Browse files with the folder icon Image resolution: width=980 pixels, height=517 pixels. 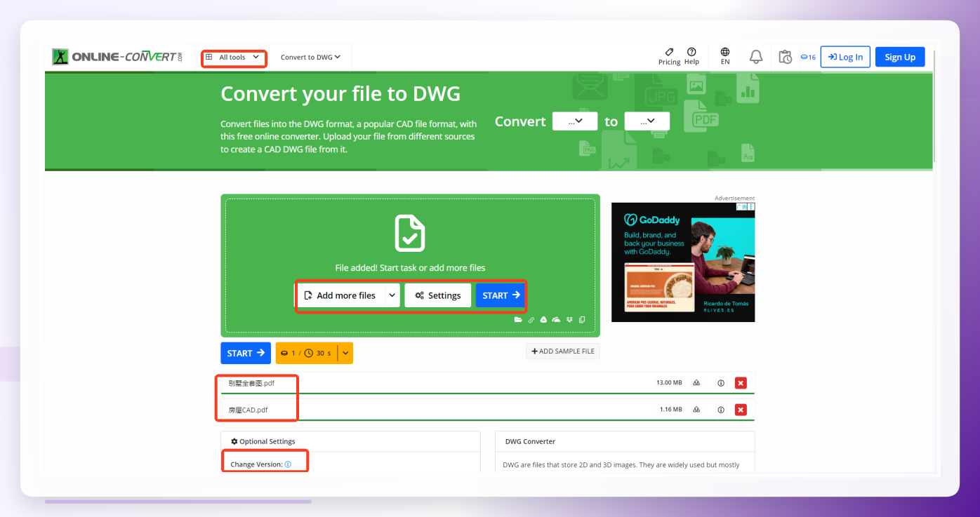[x=518, y=320]
